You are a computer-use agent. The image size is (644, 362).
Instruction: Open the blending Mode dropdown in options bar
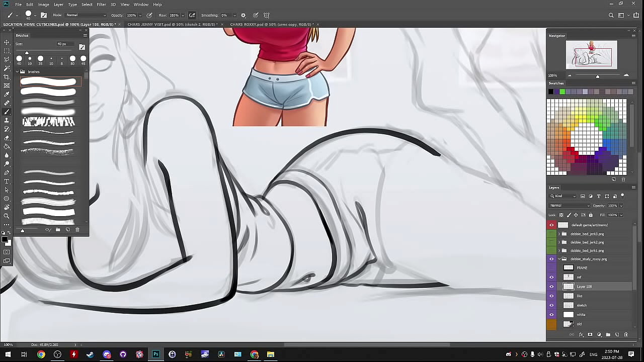click(x=86, y=15)
